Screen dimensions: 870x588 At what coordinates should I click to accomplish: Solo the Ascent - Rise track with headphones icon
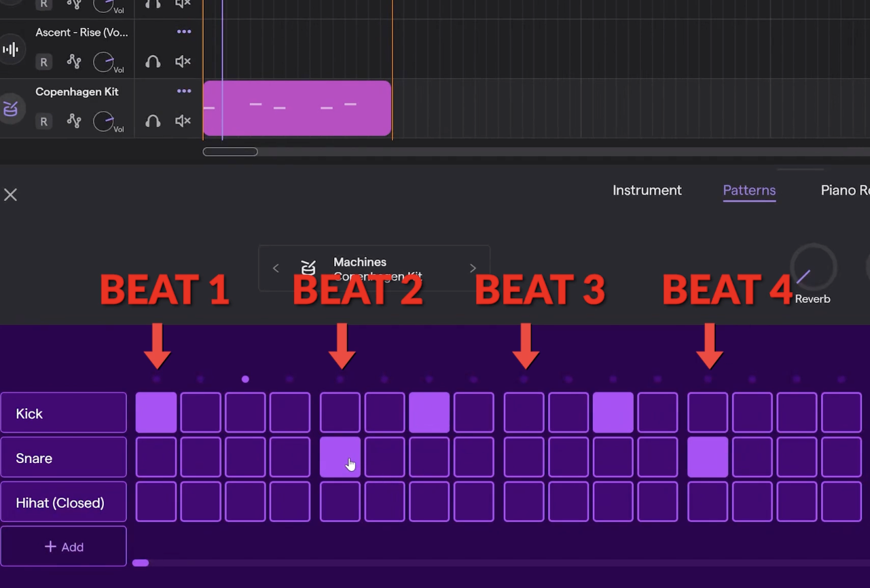(153, 62)
